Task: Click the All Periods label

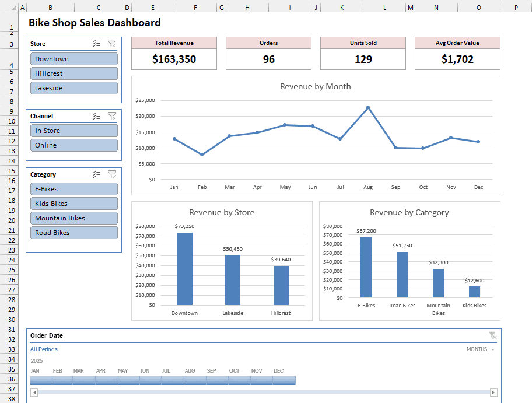Action: pos(44,349)
